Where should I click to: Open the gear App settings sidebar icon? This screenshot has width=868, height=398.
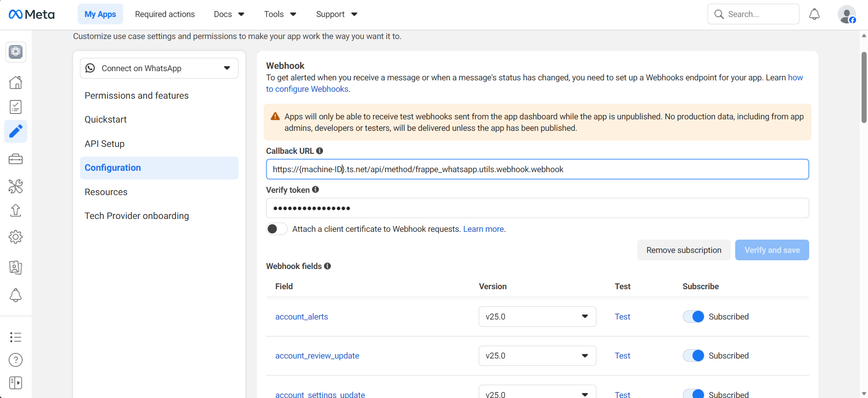[16, 237]
